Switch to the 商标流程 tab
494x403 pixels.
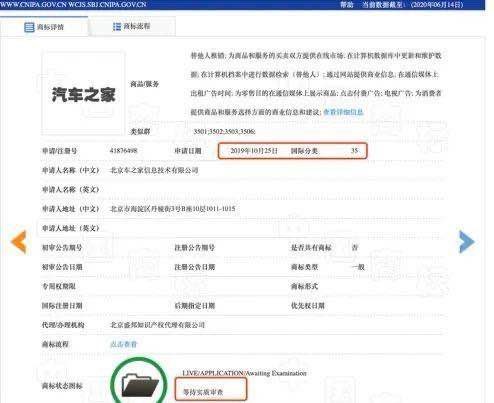(132, 27)
